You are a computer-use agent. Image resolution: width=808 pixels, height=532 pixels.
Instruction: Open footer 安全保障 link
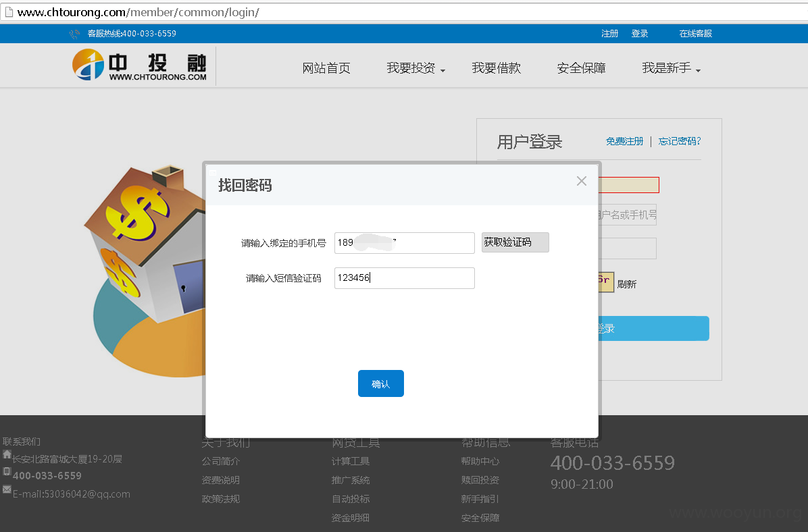[480, 518]
